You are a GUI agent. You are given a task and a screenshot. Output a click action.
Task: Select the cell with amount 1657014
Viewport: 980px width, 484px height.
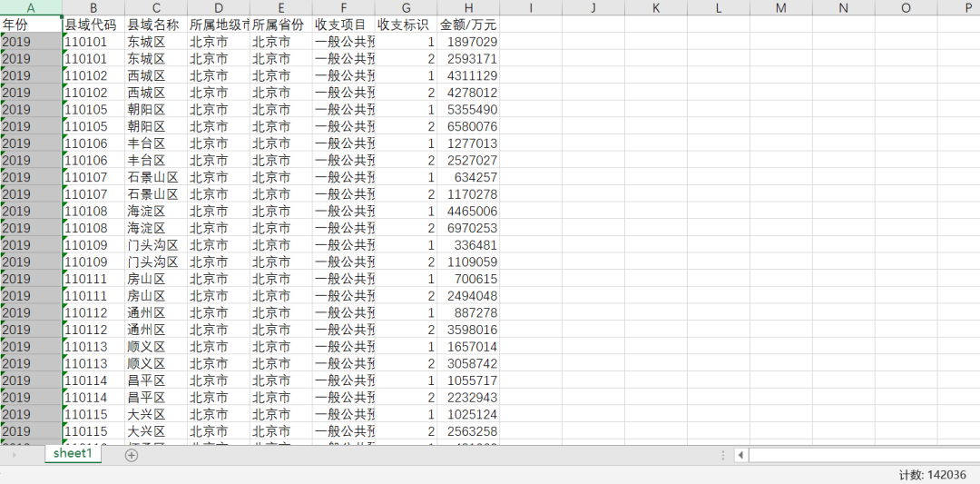tap(469, 347)
